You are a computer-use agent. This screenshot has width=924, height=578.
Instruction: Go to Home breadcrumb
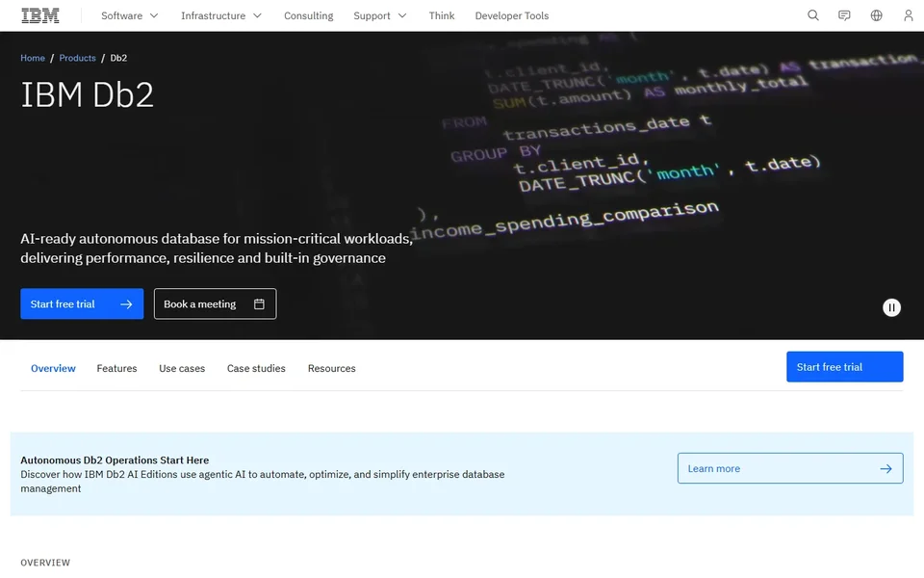tap(33, 58)
